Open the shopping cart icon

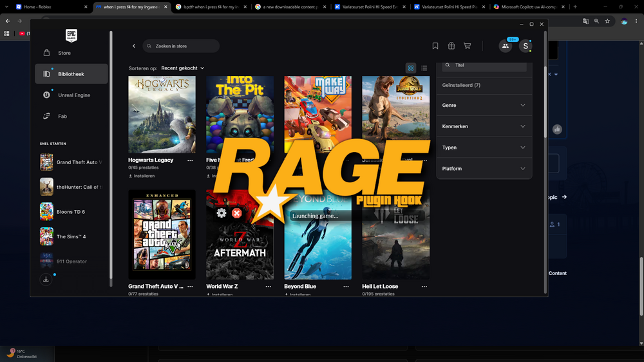468,46
